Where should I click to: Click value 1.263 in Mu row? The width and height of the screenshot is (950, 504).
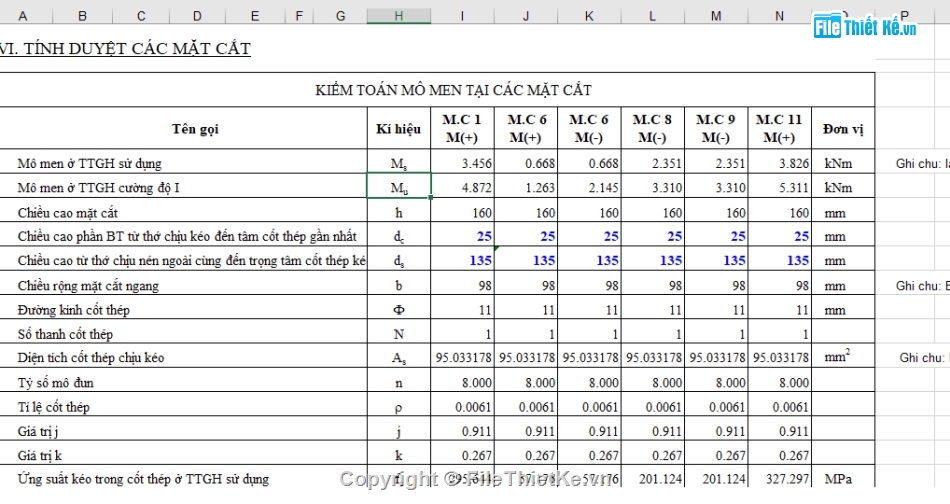coord(526,187)
